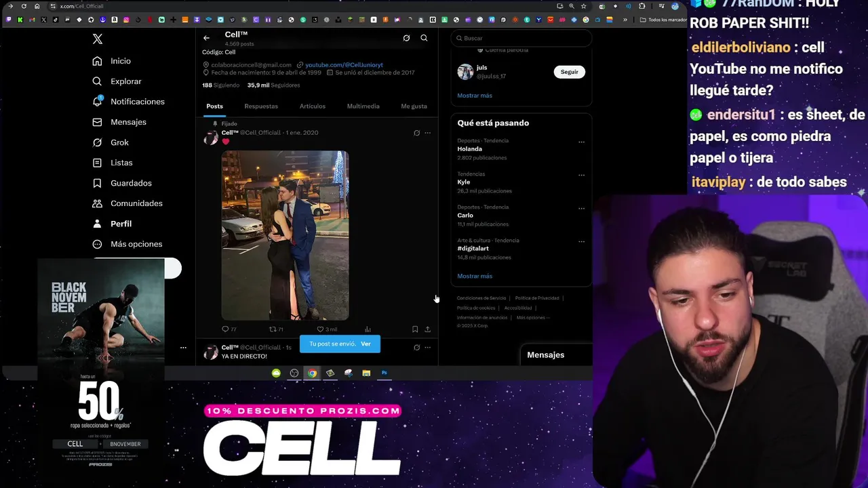Click the share icon on the pinned post

(x=427, y=329)
